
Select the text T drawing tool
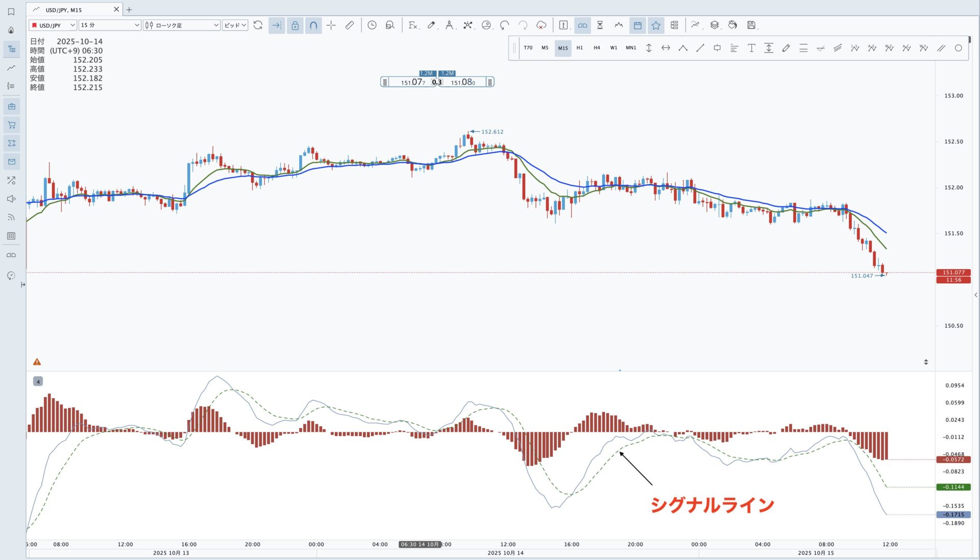click(751, 48)
